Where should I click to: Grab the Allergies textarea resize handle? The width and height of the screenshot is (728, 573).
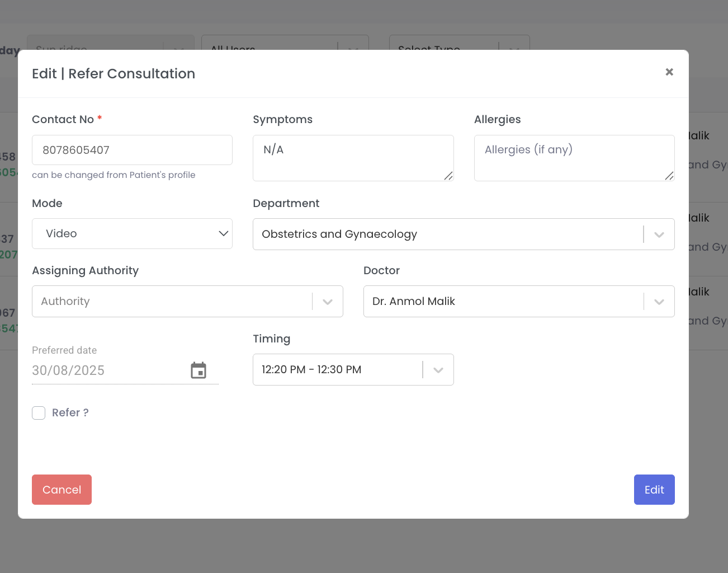pos(669,176)
